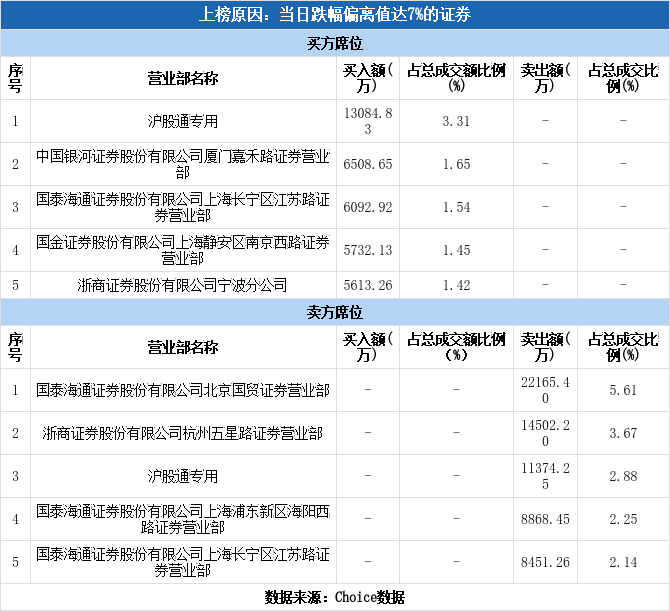This screenshot has height=611, width=670.
Task: Click 营业部名称 header in buyer table
Action: 183,78
